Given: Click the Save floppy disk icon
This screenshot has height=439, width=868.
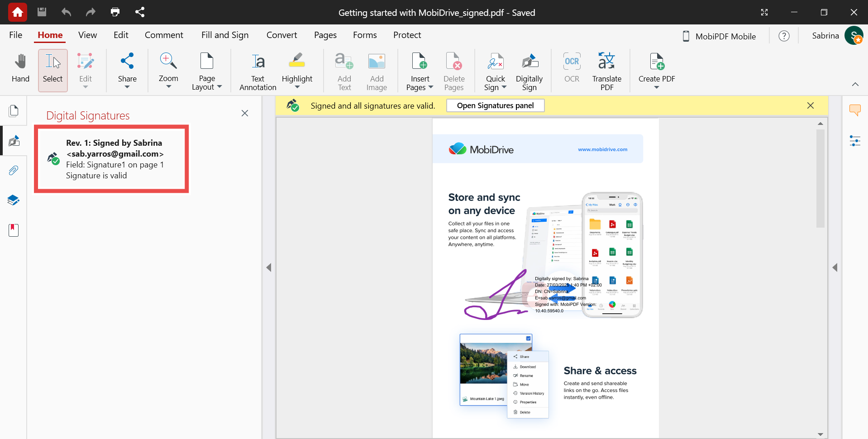Looking at the screenshot, I should tap(42, 12).
